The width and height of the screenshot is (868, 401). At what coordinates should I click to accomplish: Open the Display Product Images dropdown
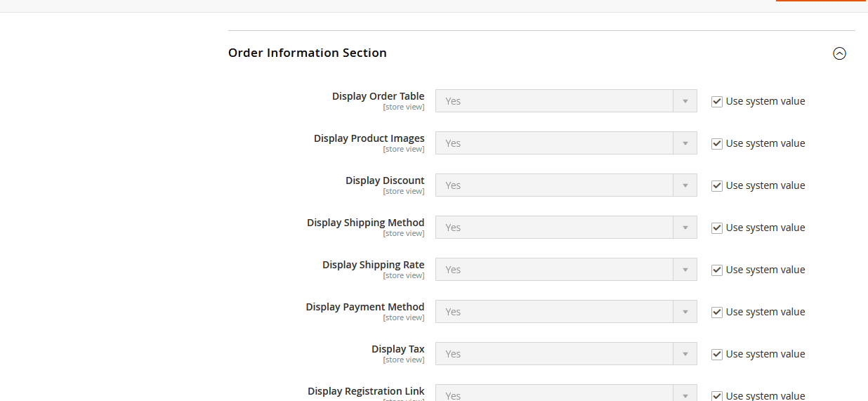(565, 143)
